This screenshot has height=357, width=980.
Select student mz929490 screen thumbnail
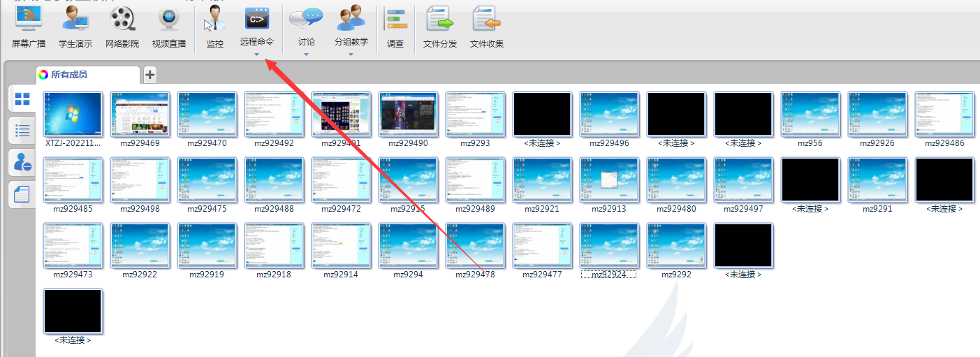409,114
